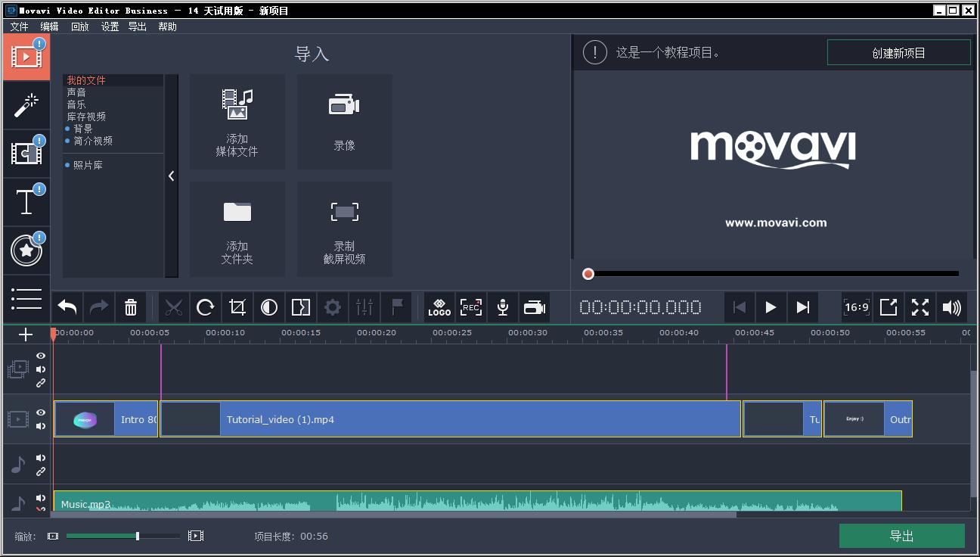Click the rotate clip icon
Viewport: 980px width, 557px height.
(204, 307)
